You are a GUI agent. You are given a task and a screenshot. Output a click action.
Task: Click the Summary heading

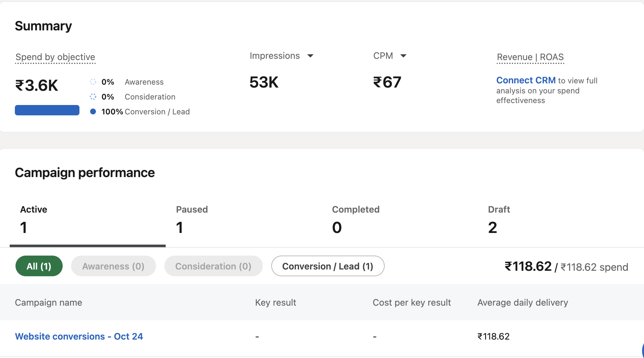[x=43, y=26]
